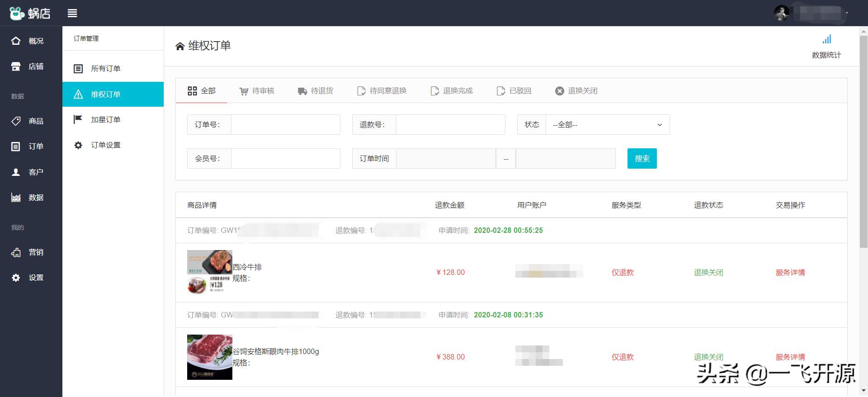Open 店铺 store icon in sidebar
The height and width of the screenshot is (397, 868).
point(16,66)
